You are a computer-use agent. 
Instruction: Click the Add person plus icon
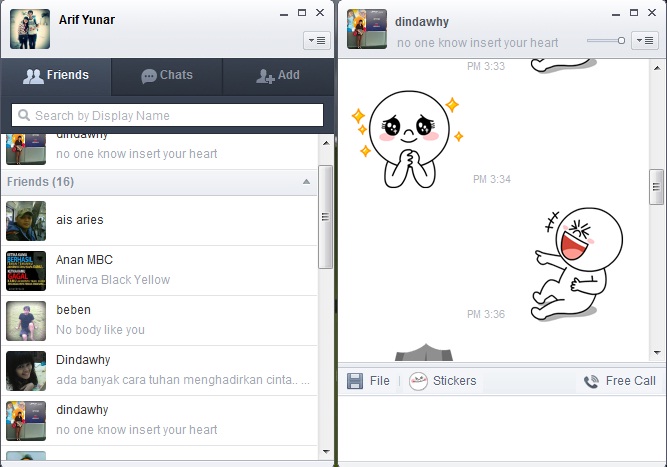pos(265,76)
